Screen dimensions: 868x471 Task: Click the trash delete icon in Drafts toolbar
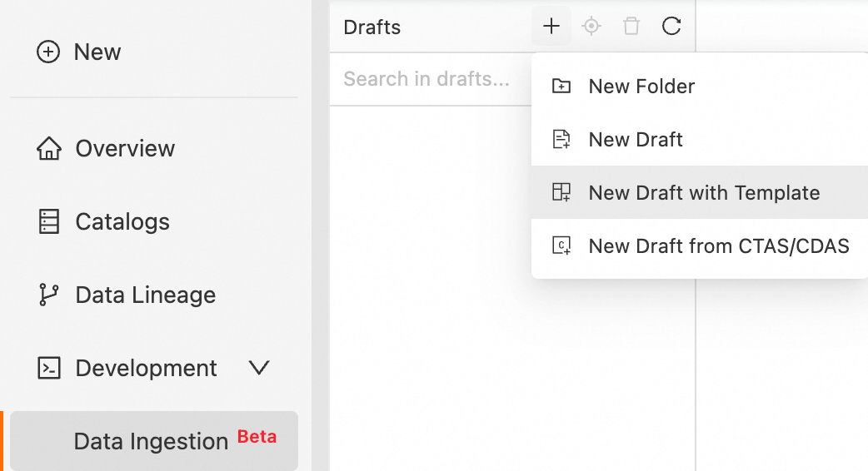tap(631, 27)
